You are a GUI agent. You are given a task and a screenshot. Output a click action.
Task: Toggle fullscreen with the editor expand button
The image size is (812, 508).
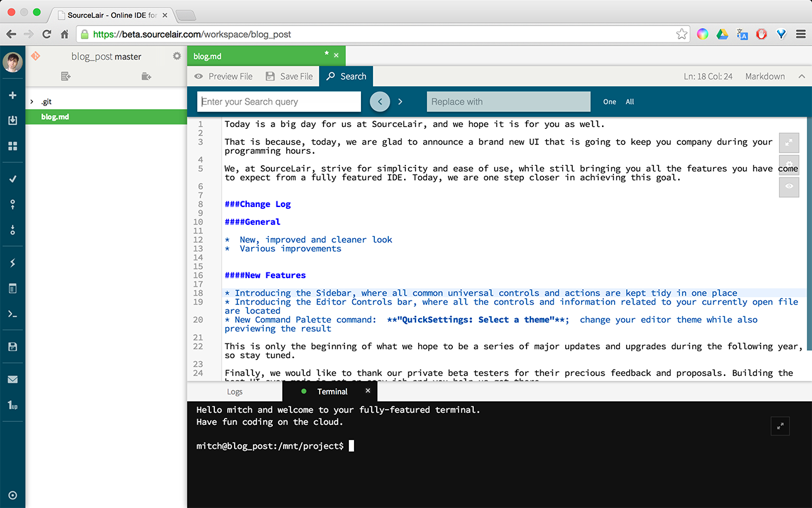789,142
